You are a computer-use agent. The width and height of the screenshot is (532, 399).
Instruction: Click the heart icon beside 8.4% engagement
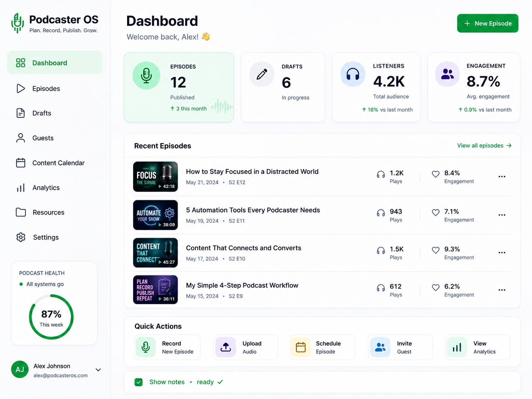[435, 174]
